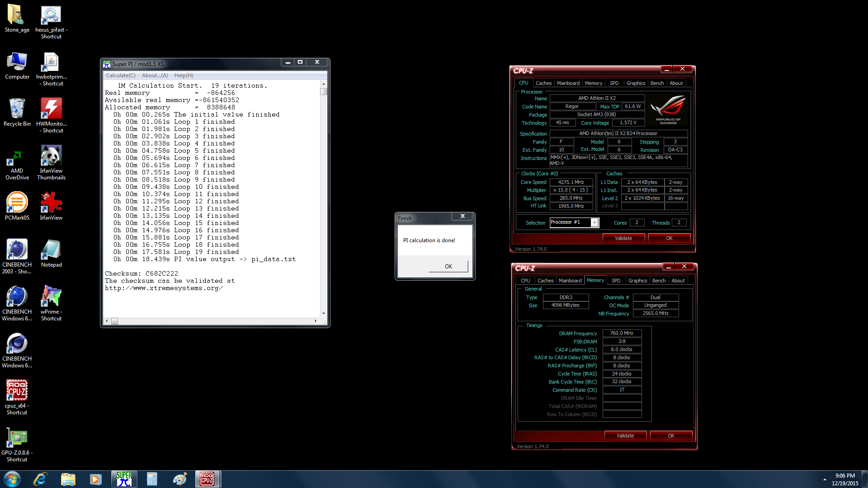Click the DRAM Frequency value 760.0 MHz
Image resolution: width=868 pixels, height=488 pixels.
(x=622, y=333)
